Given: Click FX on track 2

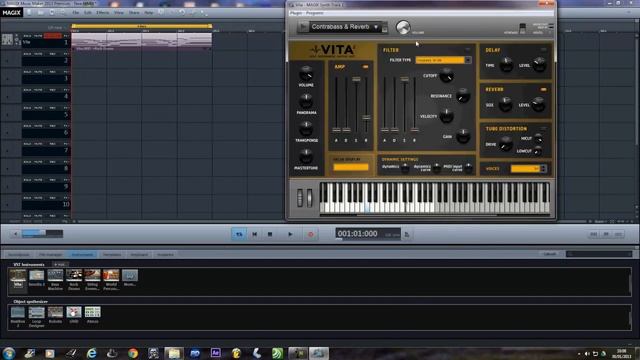Looking at the screenshot, I should tap(66, 54).
